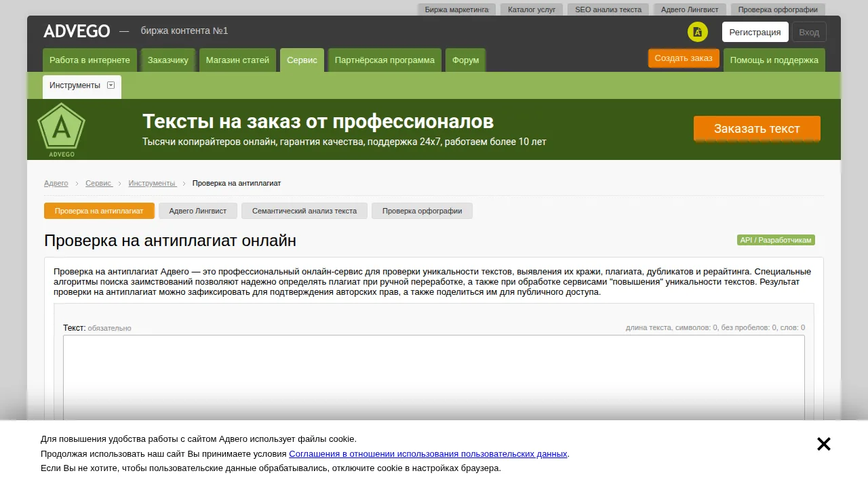Click the Создать заказ button

click(684, 58)
